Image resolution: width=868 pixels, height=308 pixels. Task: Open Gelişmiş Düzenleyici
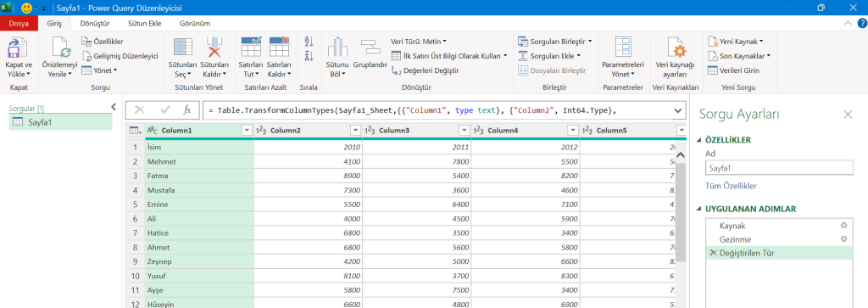click(x=120, y=56)
